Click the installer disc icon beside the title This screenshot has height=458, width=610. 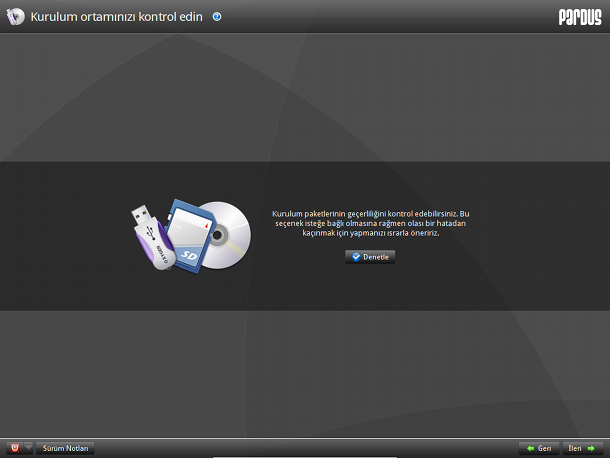16,17
